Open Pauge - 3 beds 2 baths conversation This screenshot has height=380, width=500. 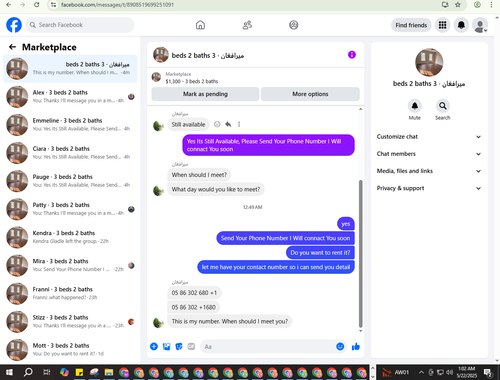point(70,181)
